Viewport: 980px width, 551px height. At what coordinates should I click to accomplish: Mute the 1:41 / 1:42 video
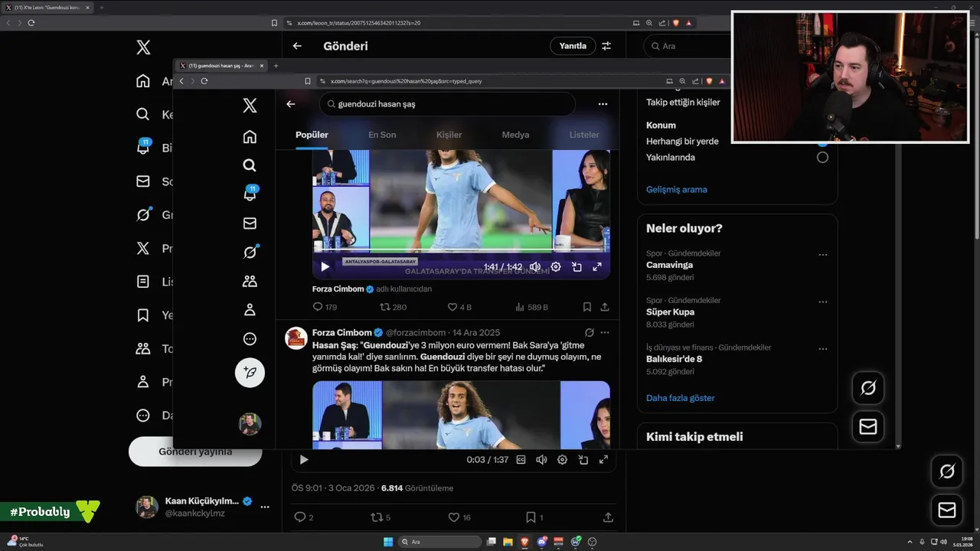[x=535, y=267]
